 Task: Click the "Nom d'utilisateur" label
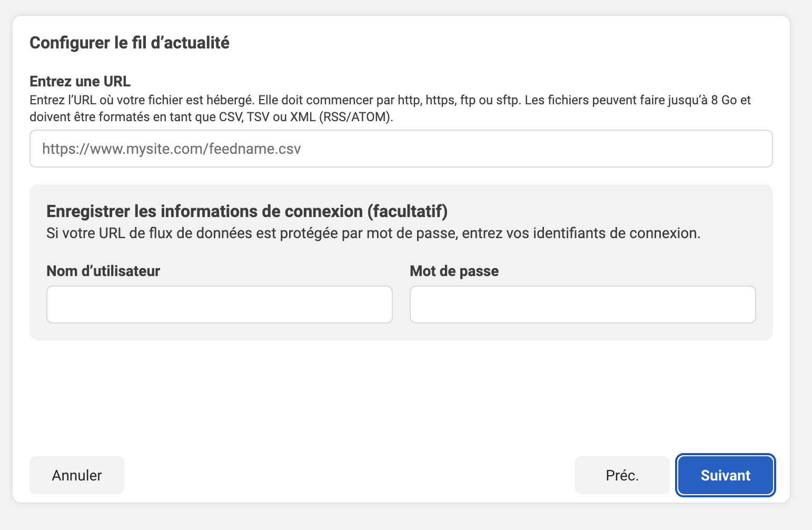pyautogui.click(x=103, y=271)
